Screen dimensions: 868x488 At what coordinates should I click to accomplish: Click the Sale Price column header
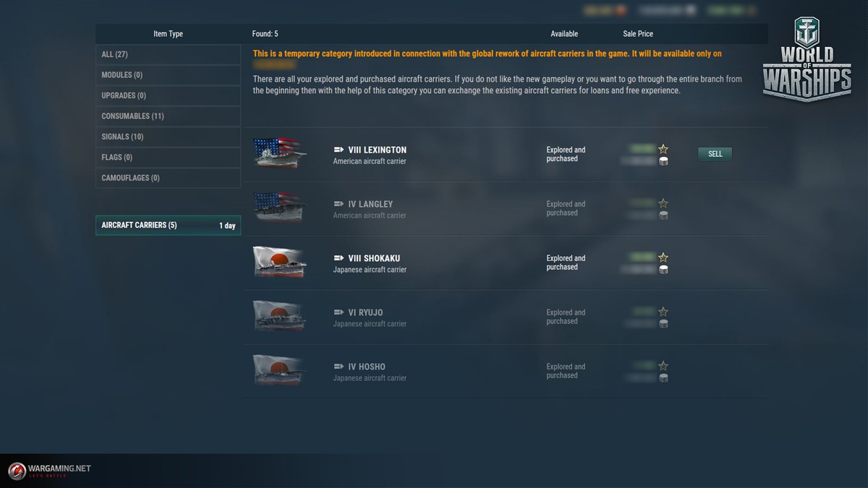637,34
